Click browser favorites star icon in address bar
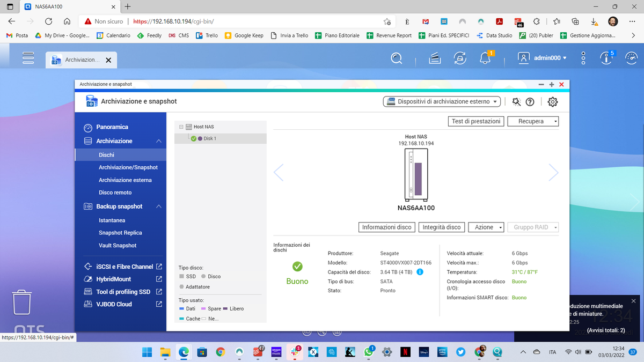Image resolution: width=644 pixels, height=362 pixels. coord(387,21)
